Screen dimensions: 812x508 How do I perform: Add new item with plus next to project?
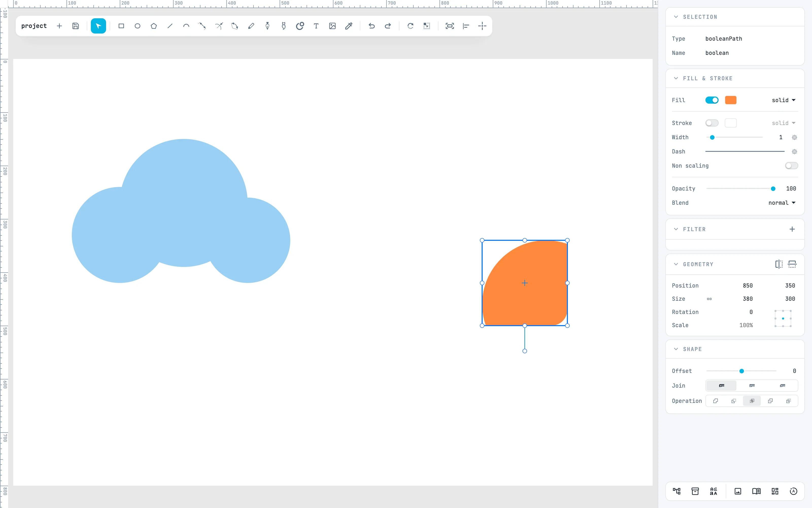coord(59,26)
